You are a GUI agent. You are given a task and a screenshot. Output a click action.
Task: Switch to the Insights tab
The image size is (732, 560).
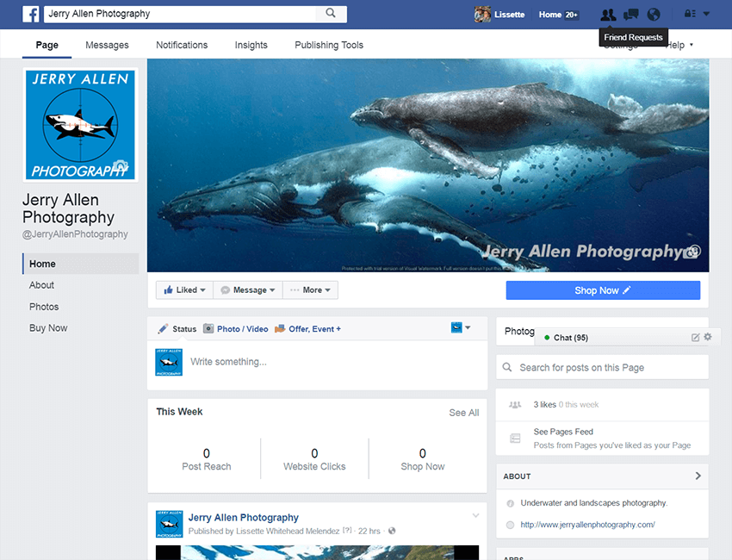tap(251, 45)
